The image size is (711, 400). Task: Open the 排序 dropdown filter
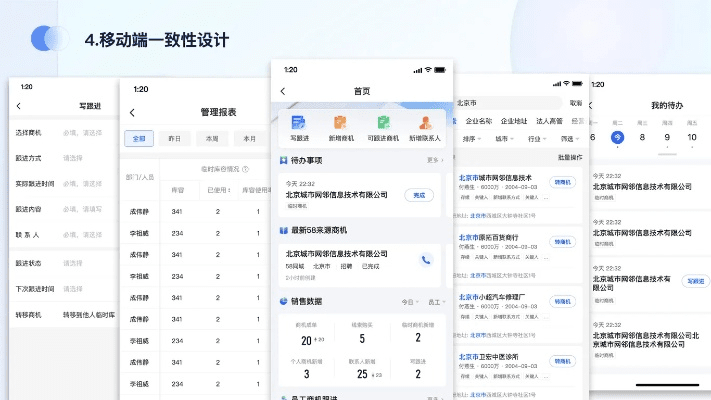coord(472,139)
